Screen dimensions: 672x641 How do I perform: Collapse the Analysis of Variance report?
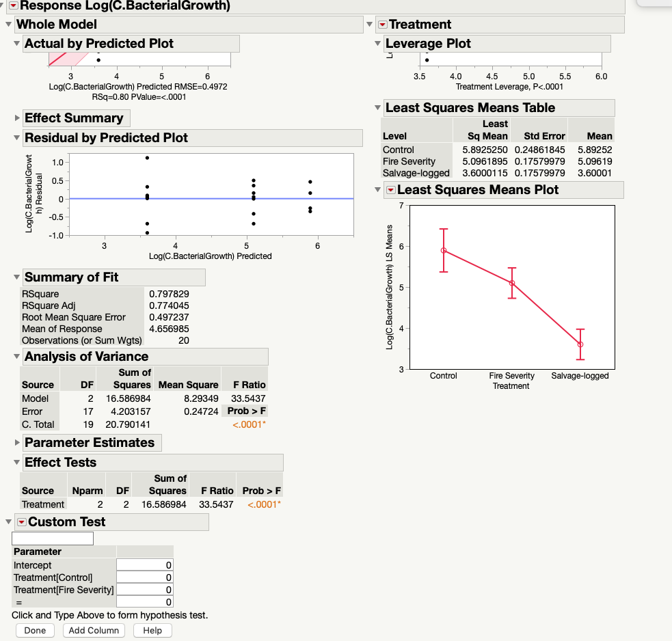[15, 357]
